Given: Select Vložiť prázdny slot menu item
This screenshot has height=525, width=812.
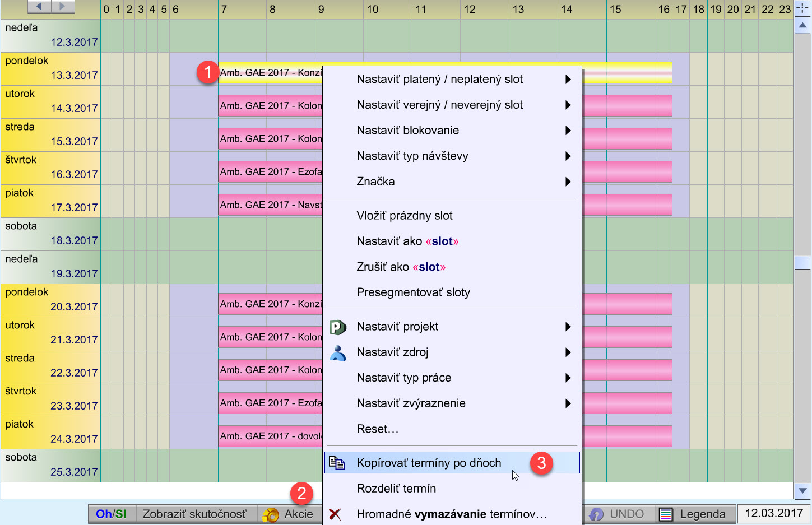Looking at the screenshot, I should point(404,216).
